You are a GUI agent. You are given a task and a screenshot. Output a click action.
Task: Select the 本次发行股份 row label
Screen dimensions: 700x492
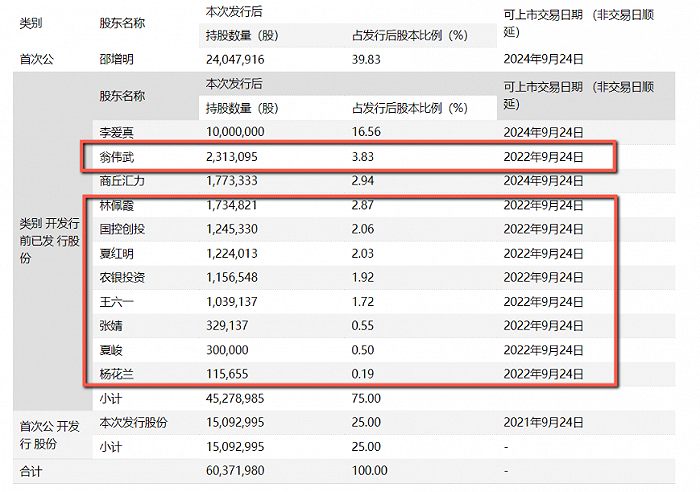tap(133, 422)
